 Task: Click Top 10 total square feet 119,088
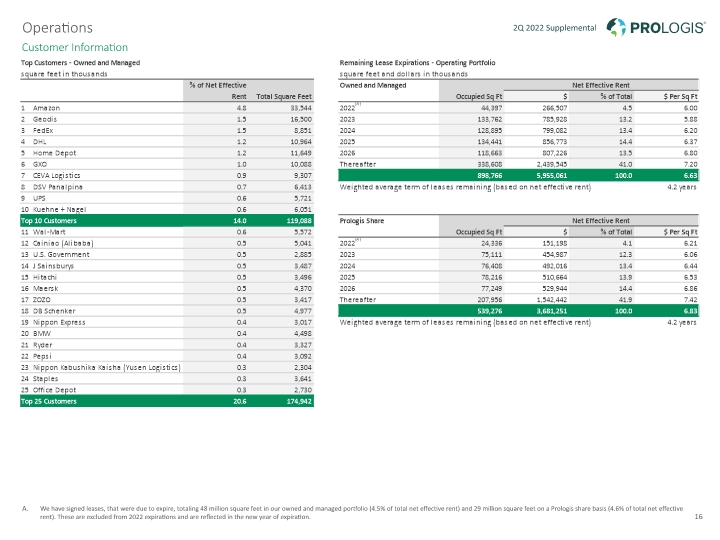click(x=298, y=221)
